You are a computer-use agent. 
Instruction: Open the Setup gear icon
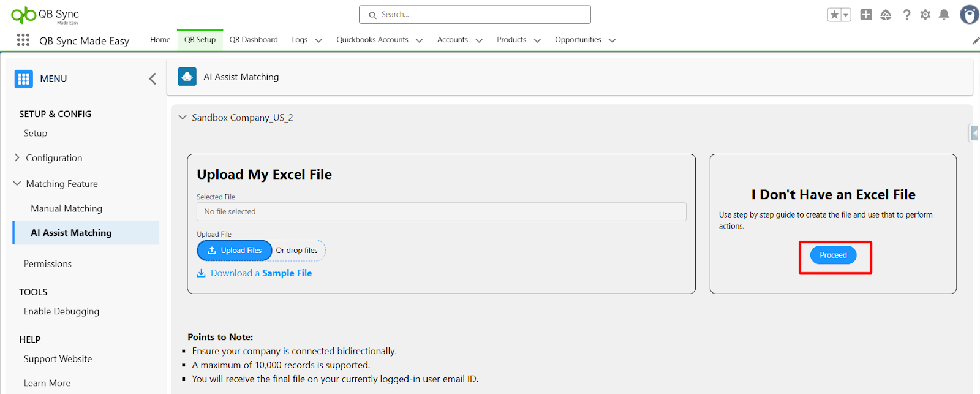pyautogui.click(x=925, y=15)
